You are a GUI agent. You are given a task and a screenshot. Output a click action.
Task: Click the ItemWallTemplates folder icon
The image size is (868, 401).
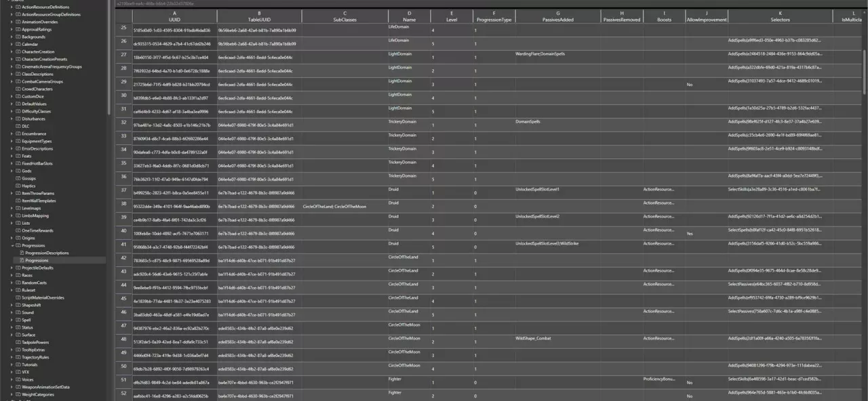point(18,200)
